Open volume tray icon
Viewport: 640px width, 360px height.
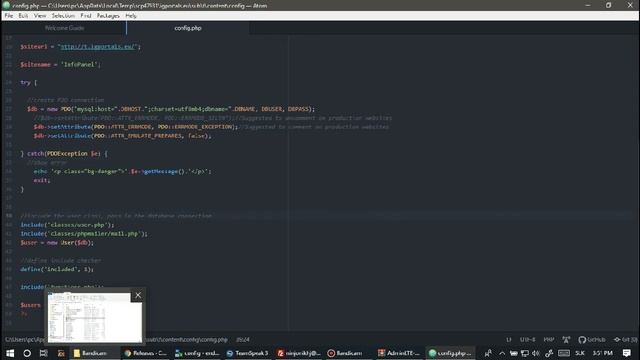pos(536,353)
